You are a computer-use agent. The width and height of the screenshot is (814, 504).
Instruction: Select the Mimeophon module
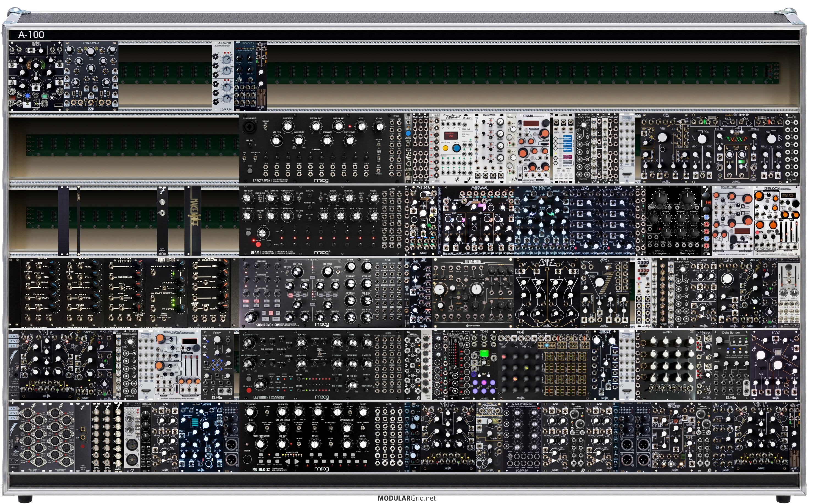click(x=673, y=437)
